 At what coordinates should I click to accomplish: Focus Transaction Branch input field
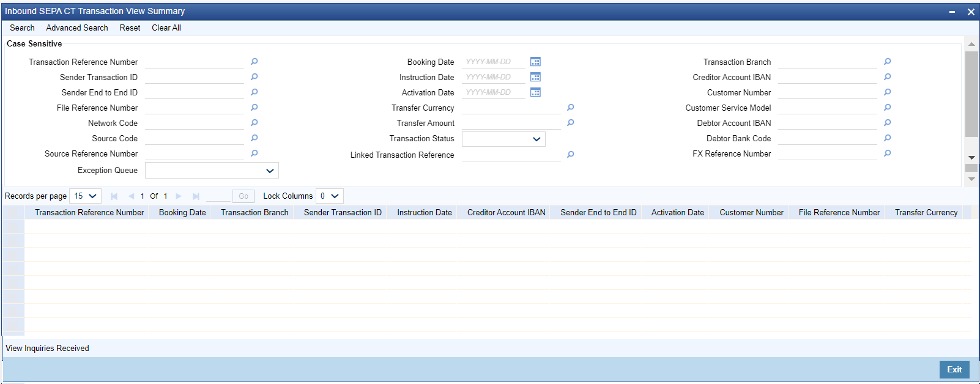tap(828, 62)
